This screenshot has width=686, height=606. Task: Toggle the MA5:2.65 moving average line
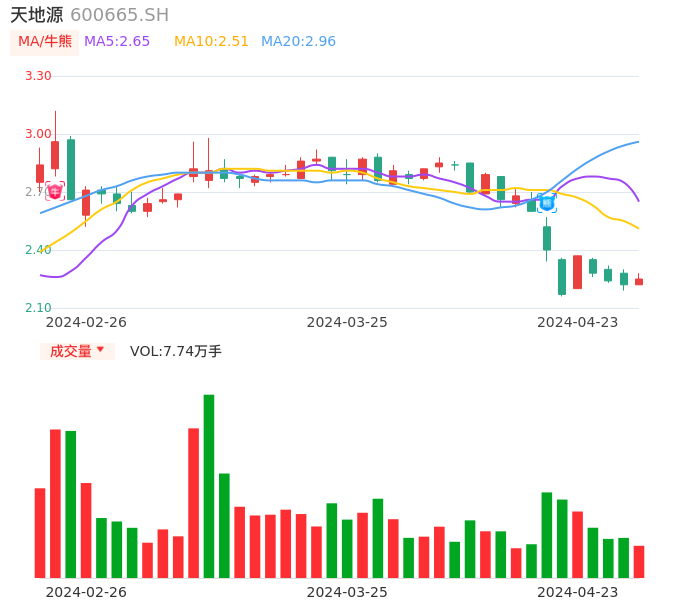click(x=117, y=42)
